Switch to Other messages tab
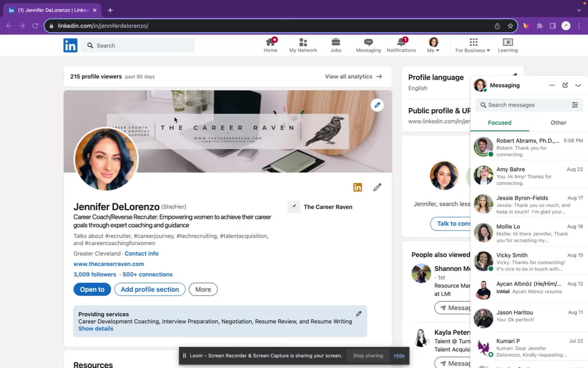 click(558, 123)
